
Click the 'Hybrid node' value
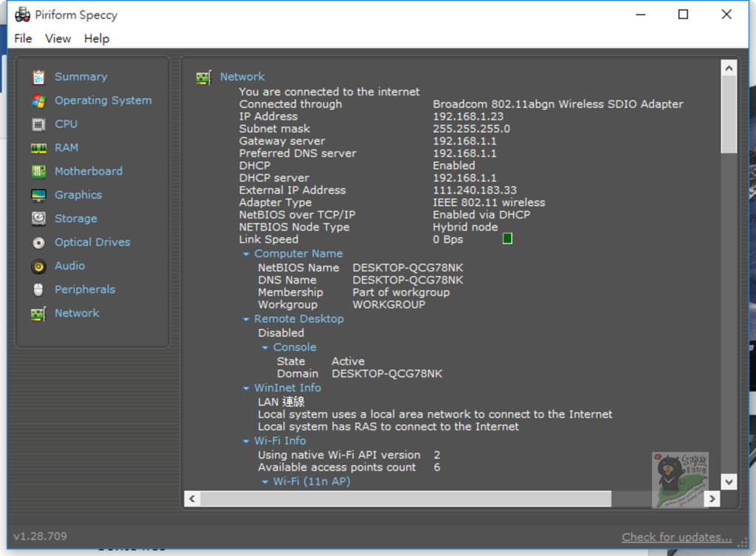click(465, 227)
